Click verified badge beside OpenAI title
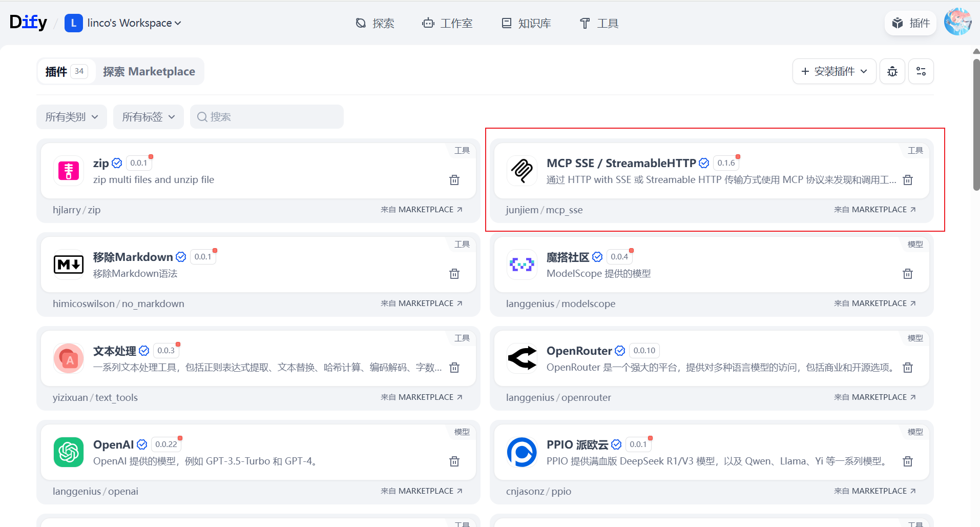The image size is (980, 527). [142, 444]
